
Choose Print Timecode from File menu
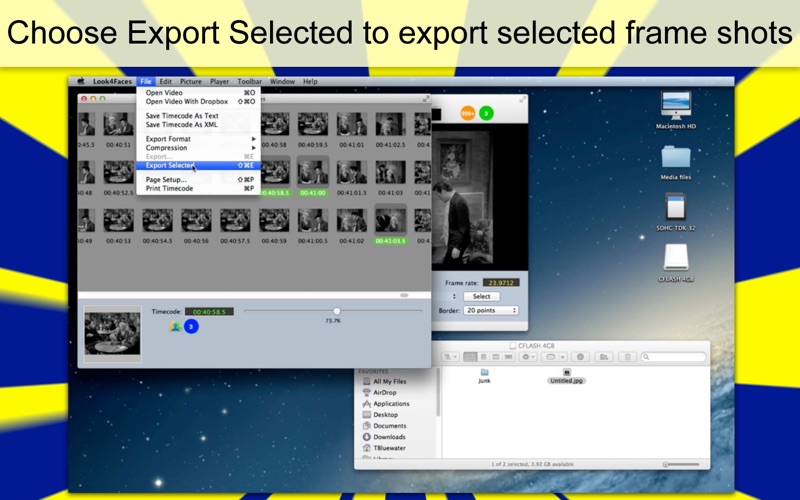[x=198, y=188]
